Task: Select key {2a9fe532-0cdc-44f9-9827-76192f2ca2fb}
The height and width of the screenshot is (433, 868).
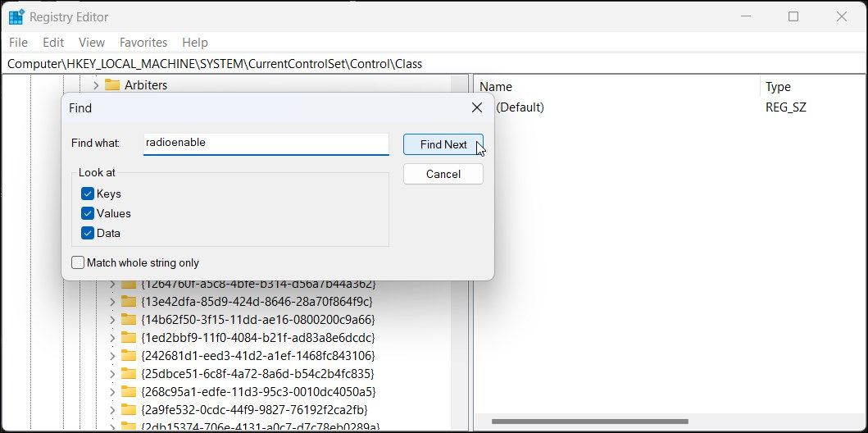Action: point(255,410)
